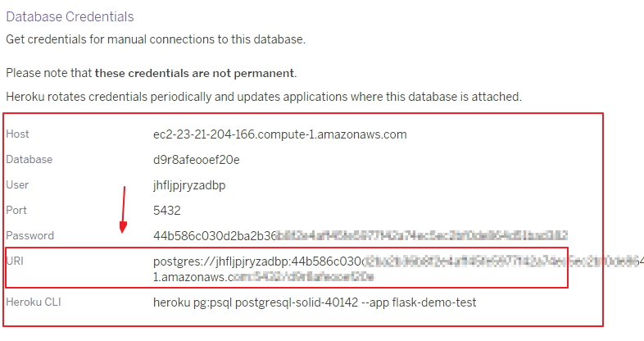Select the Heroku CLI command heroku pg:psql
Viewport: 644px width, 341px height.
(315, 302)
